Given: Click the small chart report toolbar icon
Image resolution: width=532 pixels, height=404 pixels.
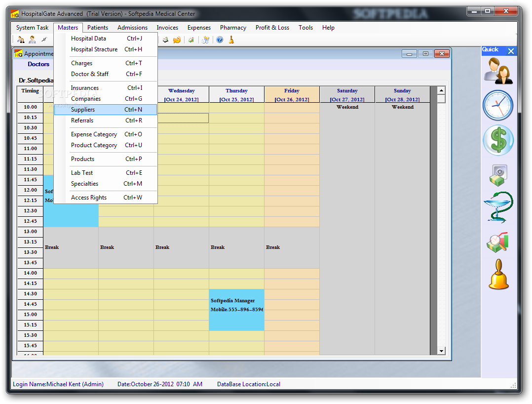Looking at the screenshot, I should [191, 40].
